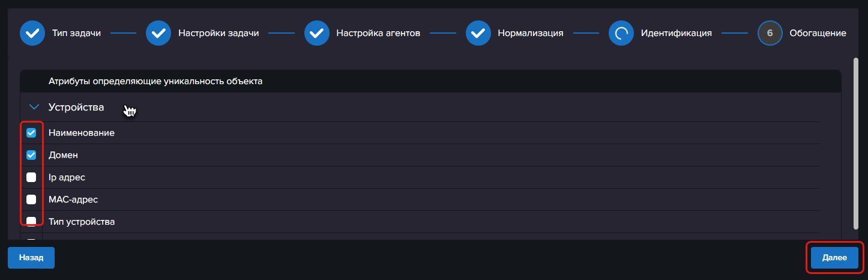This screenshot has width=868, height=280.
Task: Check the Тип устройства checkbox
Action: pos(31,222)
